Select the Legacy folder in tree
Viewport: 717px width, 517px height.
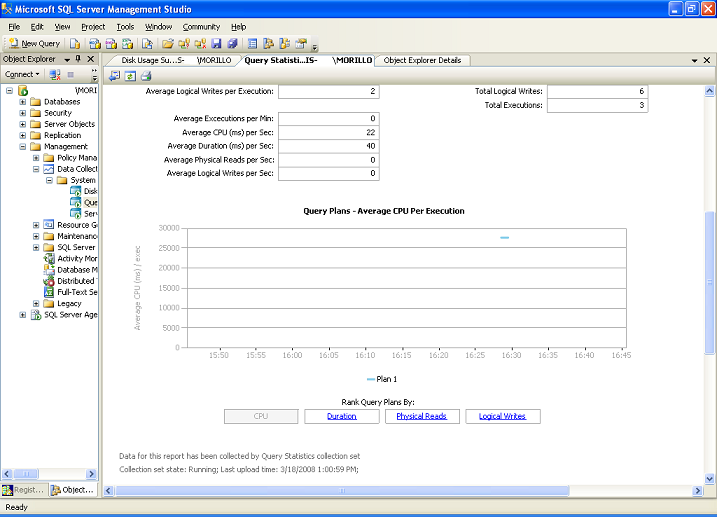69,304
